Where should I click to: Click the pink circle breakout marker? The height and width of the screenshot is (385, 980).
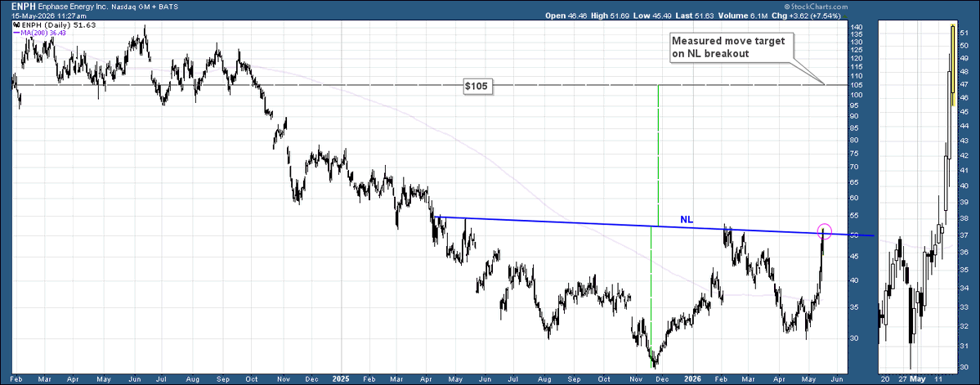(825, 231)
